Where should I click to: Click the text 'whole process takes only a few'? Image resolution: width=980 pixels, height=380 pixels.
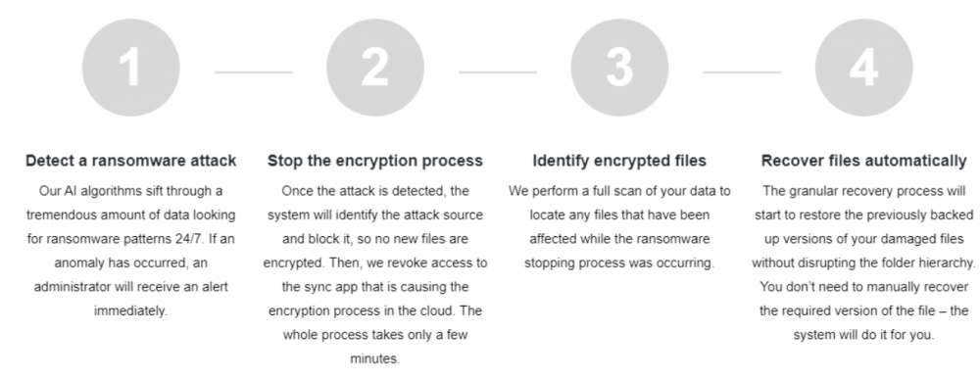(375, 334)
